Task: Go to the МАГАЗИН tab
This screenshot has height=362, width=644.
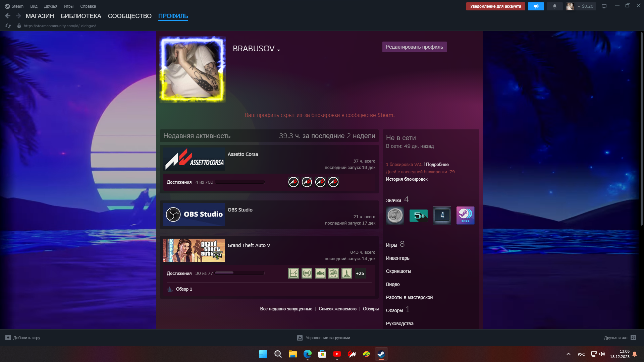Action: pos(40,16)
